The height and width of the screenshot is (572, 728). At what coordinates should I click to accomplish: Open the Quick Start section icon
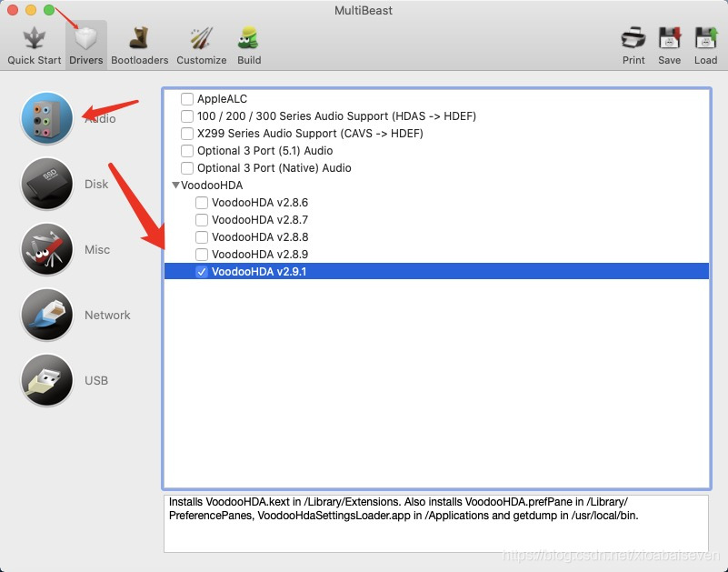(34, 38)
